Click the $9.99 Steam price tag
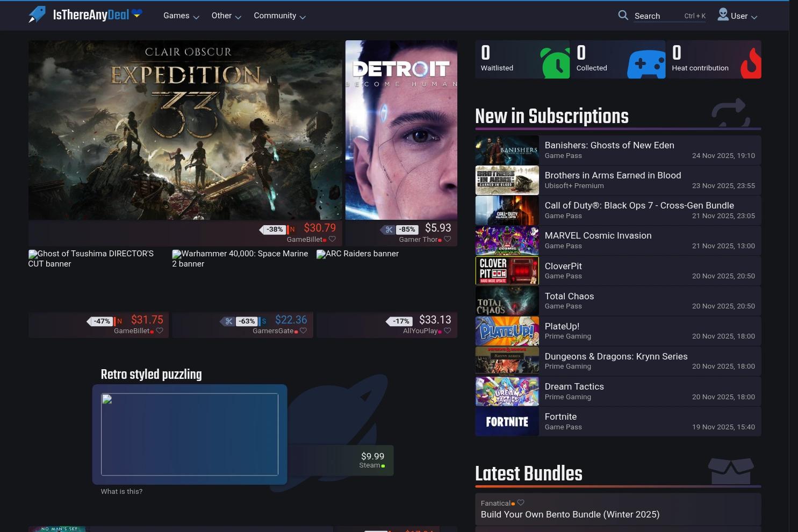 [372, 456]
